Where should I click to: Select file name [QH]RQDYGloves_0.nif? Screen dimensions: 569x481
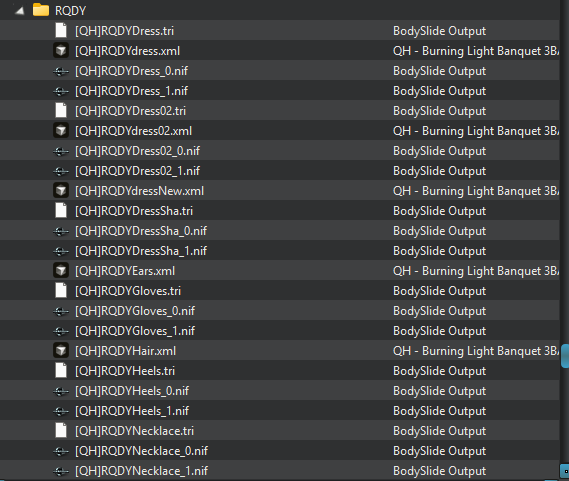(x=135, y=311)
